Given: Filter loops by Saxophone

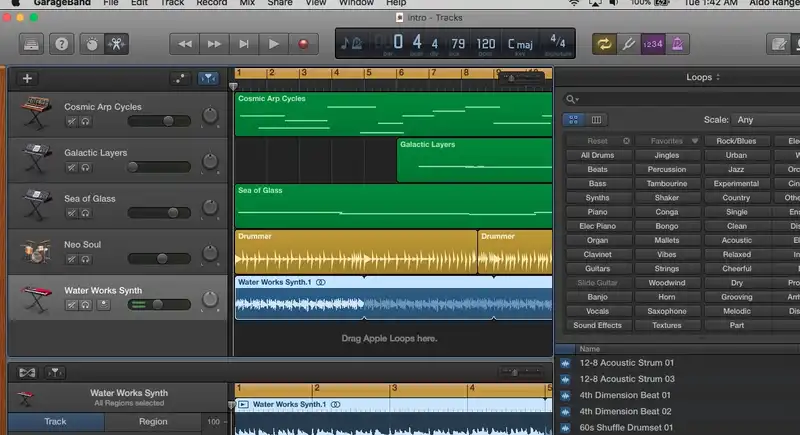Looking at the screenshot, I should pyautogui.click(x=667, y=311).
